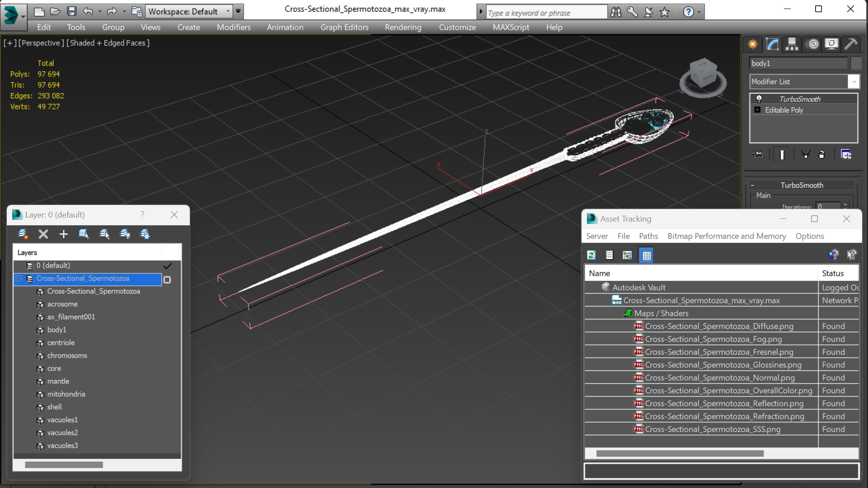Screen dimensions: 868x488
Task: Click the Save File toolbar icon
Action: tap(71, 11)
